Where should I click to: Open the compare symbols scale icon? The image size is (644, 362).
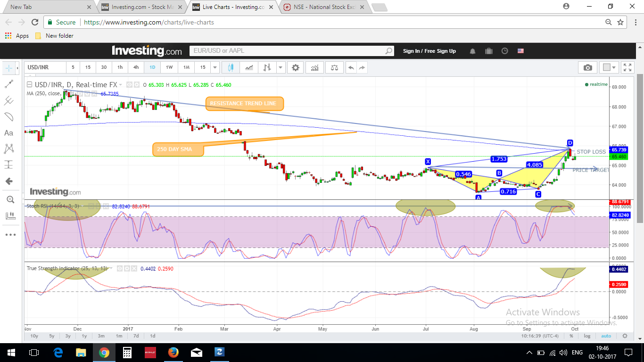[334, 67]
